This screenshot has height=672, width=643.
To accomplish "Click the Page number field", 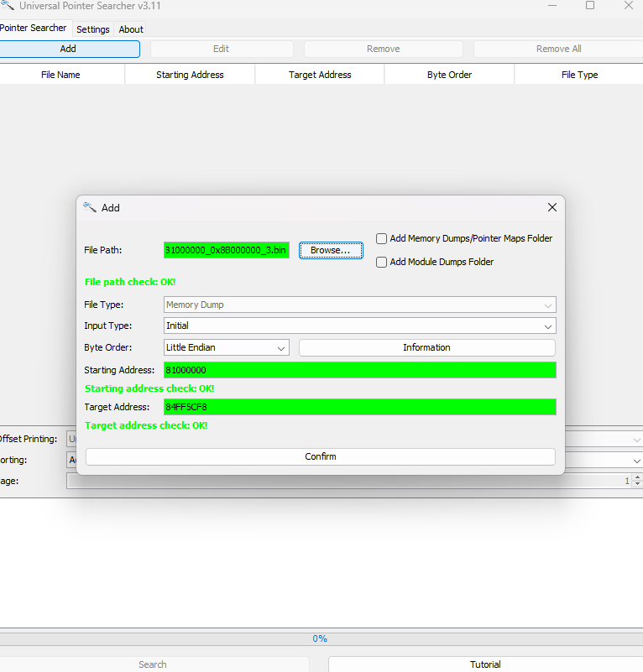I will (x=348, y=481).
